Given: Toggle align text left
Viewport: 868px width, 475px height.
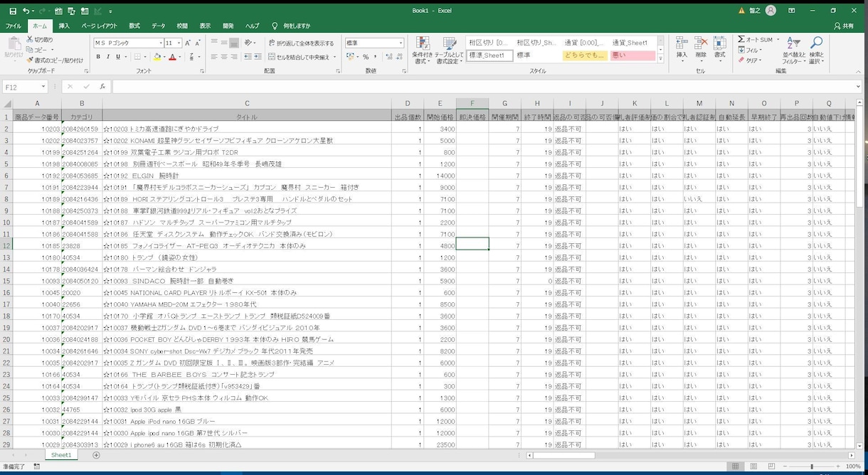Looking at the screenshot, I should [214, 57].
